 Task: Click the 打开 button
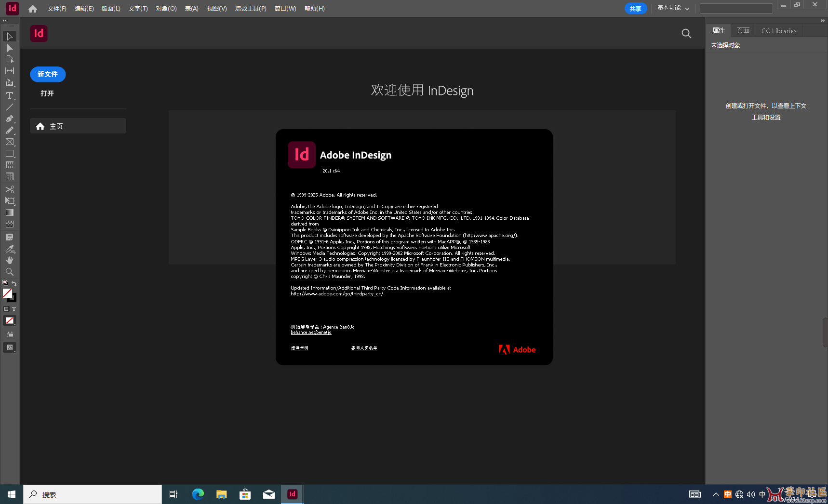click(47, 93)
